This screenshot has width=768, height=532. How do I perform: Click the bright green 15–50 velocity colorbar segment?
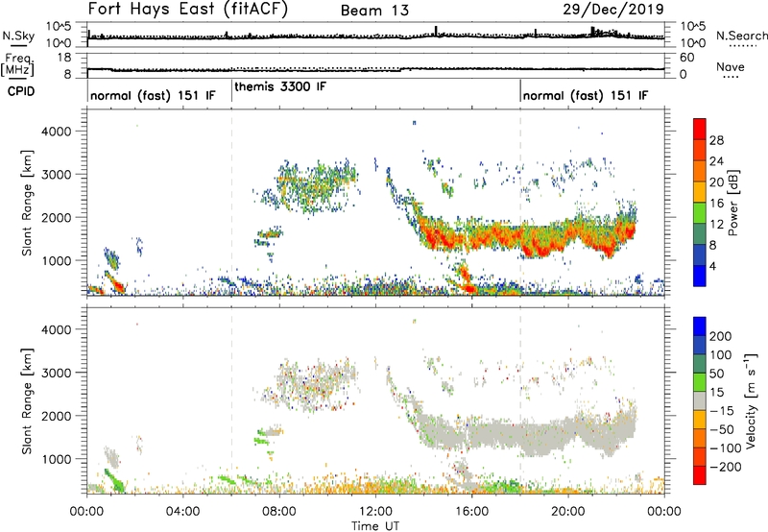point(700,383)
